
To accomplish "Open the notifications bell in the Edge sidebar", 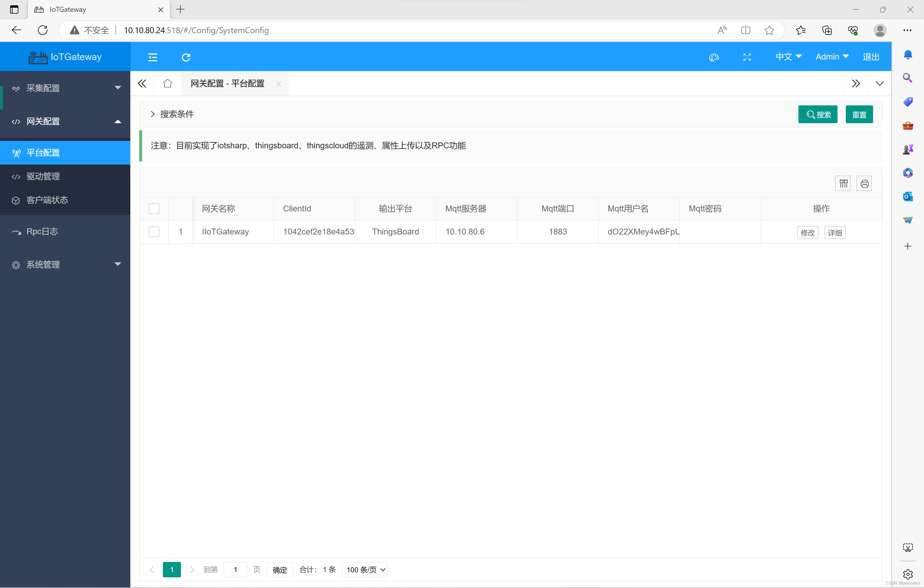I will coord(908,54).
